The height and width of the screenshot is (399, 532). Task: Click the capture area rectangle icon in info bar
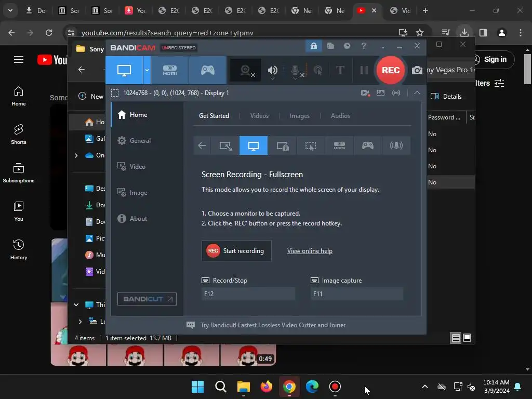coord(115,93)
